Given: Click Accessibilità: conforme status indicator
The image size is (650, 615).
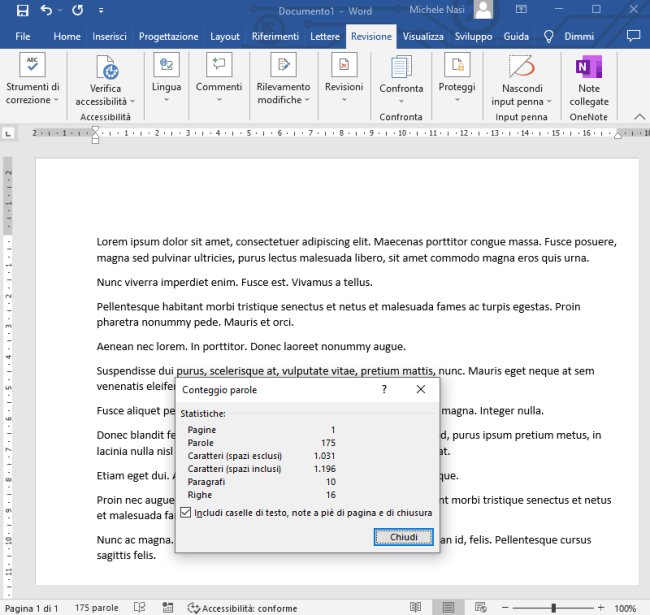Looking at the screenshot, I should click(242, 608).
